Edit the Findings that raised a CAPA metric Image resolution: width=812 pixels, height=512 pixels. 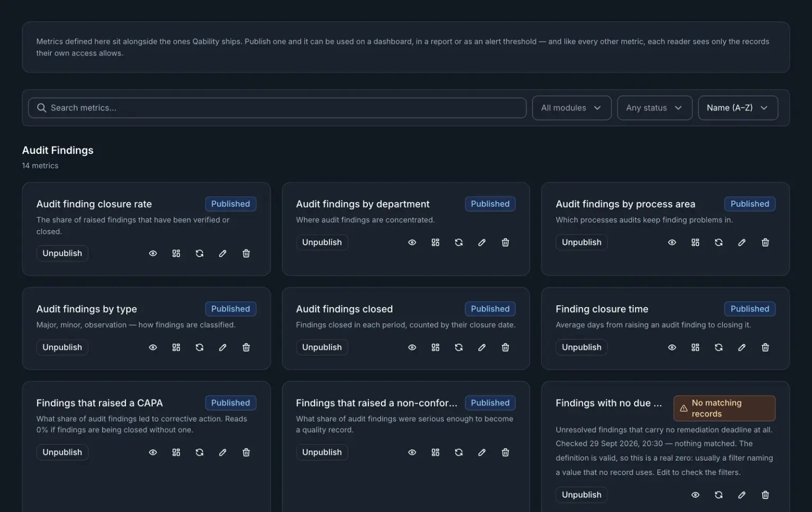coord(223,452)
